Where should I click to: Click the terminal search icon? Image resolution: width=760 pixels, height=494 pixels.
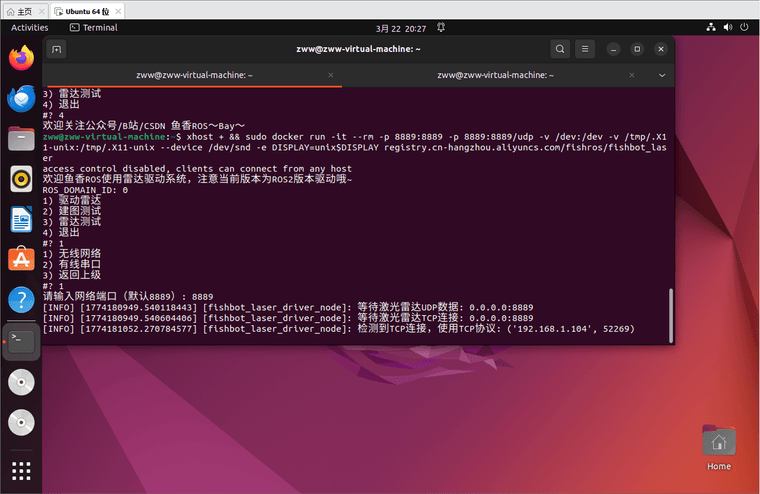click(560, 49)
